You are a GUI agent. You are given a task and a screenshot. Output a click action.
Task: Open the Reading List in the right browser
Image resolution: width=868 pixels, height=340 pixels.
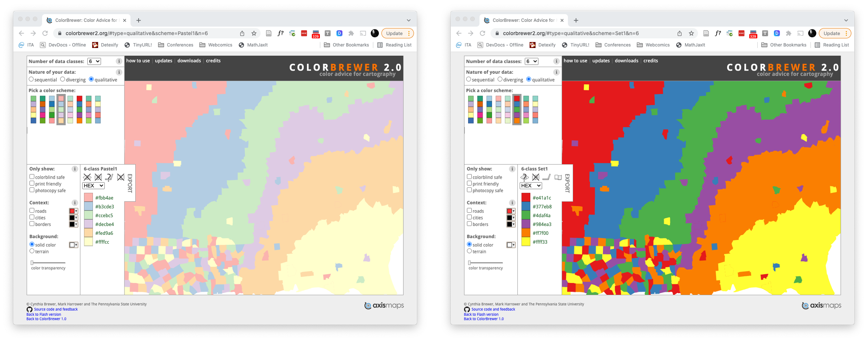coord(832,45)
